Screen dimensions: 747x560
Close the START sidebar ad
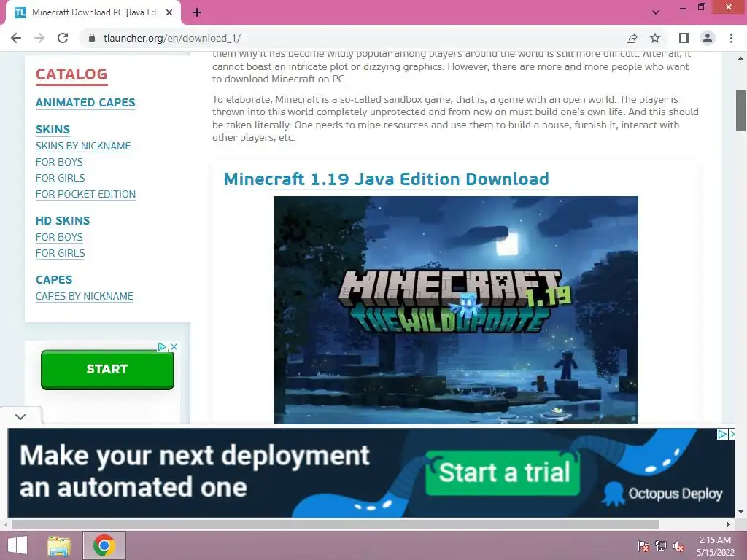coord(174,346)
